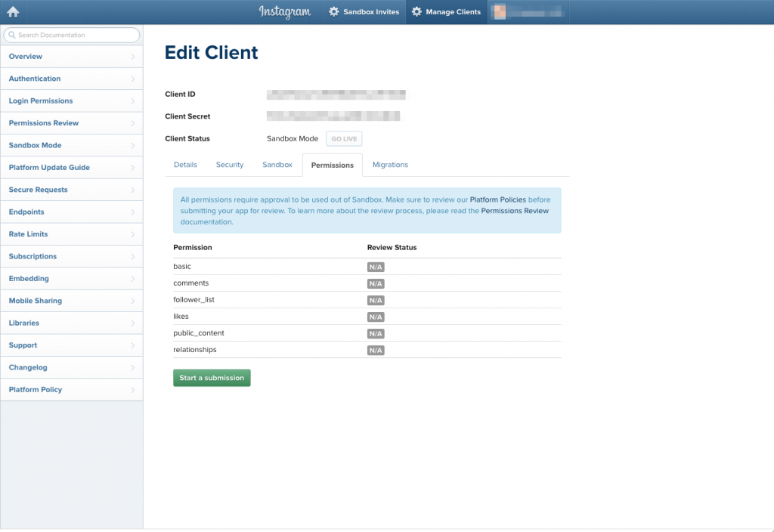Image resolution: width=774 pixels, height=532 pixels.
Task: Click the magnifier icon in search box
Action: 11,35
